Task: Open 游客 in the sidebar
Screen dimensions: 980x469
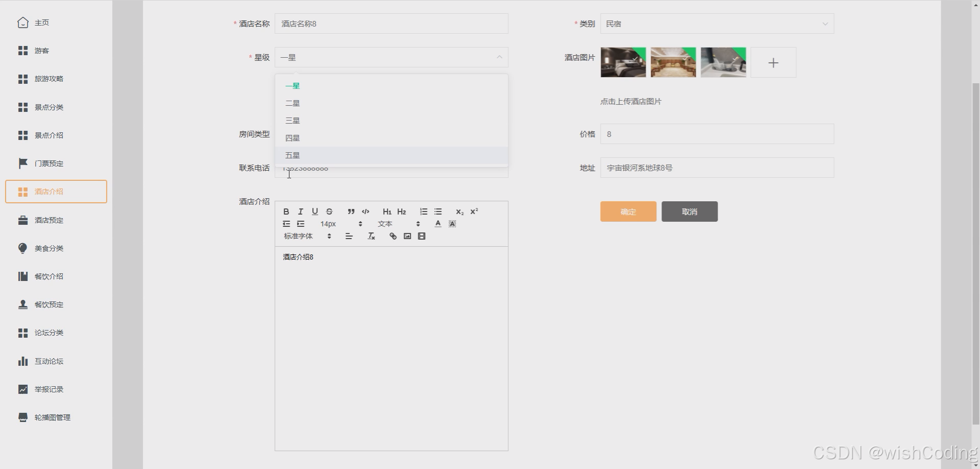Action: [56, 51]
